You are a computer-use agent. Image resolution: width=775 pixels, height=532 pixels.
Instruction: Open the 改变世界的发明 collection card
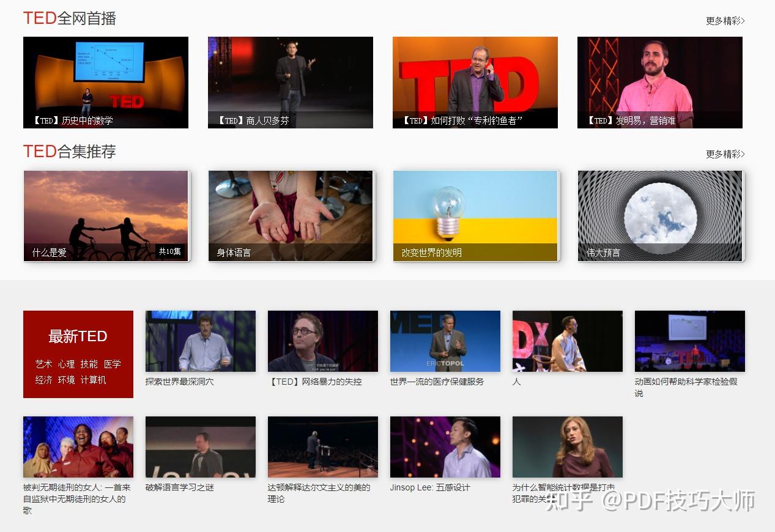coord(475,216)
